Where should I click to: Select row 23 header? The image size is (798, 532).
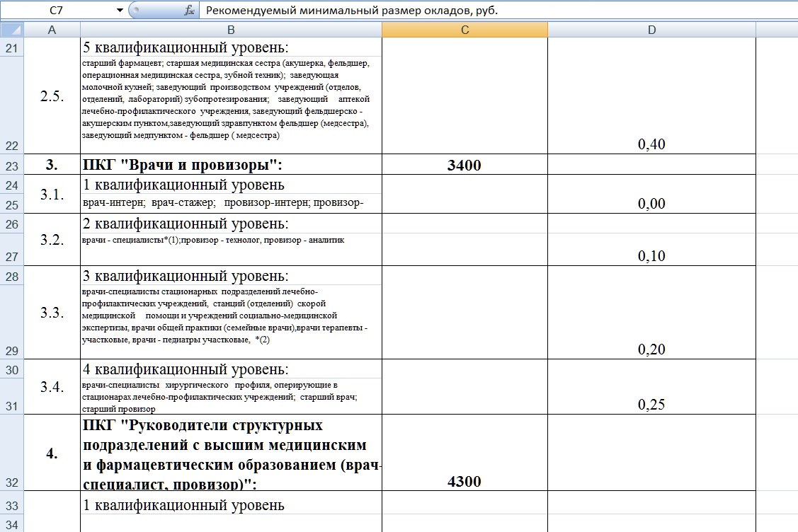tap(12, 165)
